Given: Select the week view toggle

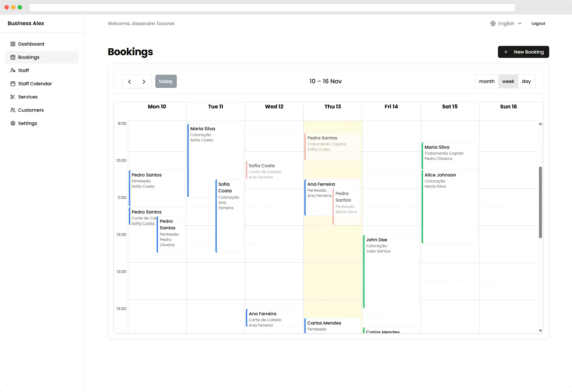Looking at the screenshot, I should [508, 81].
